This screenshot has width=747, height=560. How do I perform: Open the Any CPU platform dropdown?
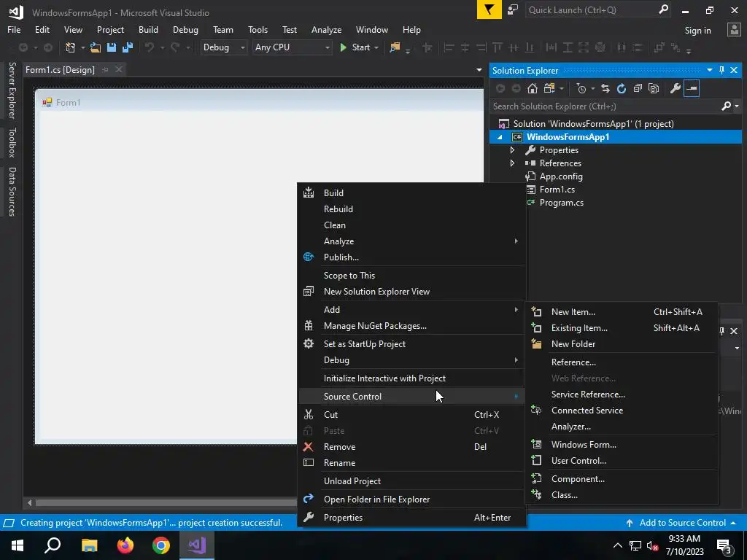pyautogui.click(x=292, y=47)
